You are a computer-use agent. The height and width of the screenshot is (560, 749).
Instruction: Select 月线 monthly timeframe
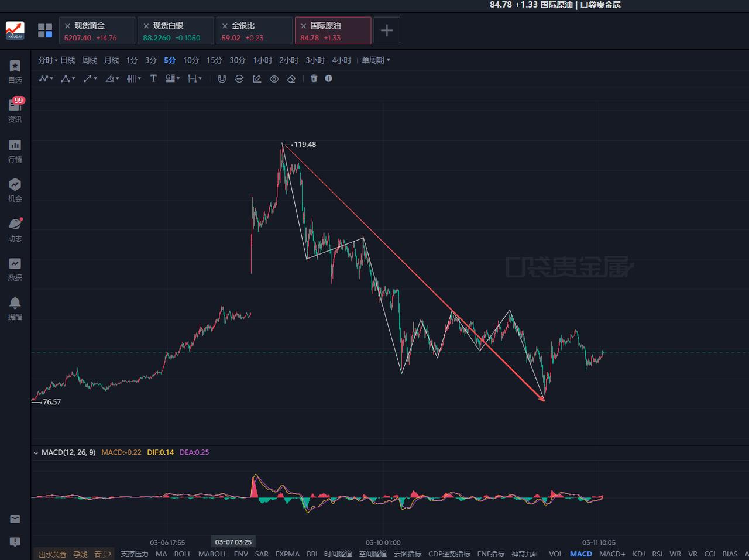pos(112,60)
